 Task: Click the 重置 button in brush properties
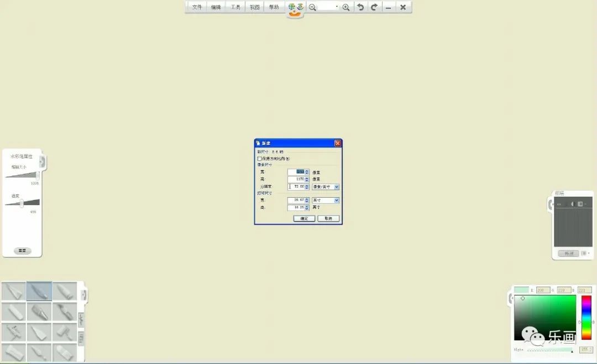22,251
